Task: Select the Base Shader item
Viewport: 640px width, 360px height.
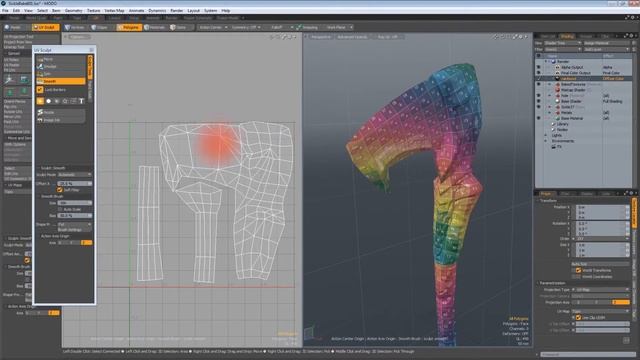Action: [x=571, y=101]
